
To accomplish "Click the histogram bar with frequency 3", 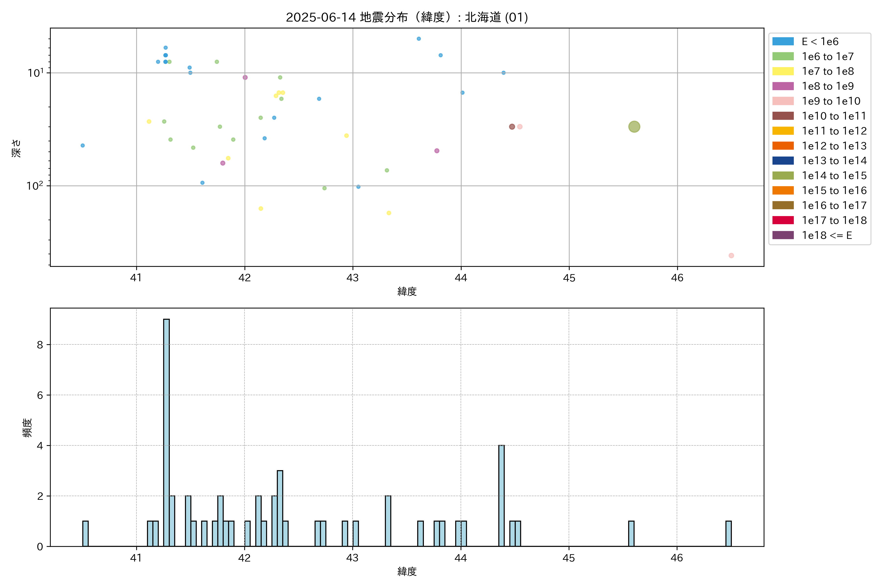I will tap(280, 508).
